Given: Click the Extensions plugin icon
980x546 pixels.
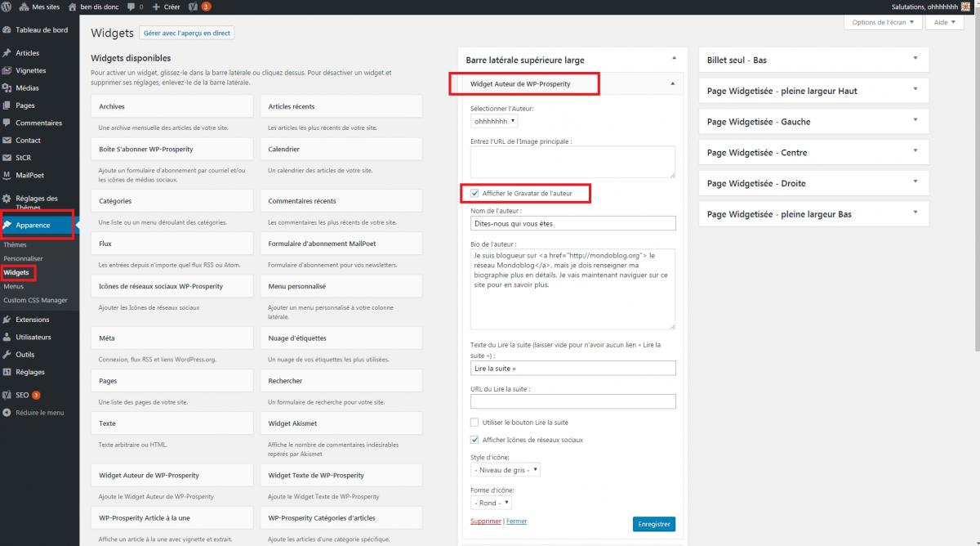Looking at the screenshot, I should [7, 320].
